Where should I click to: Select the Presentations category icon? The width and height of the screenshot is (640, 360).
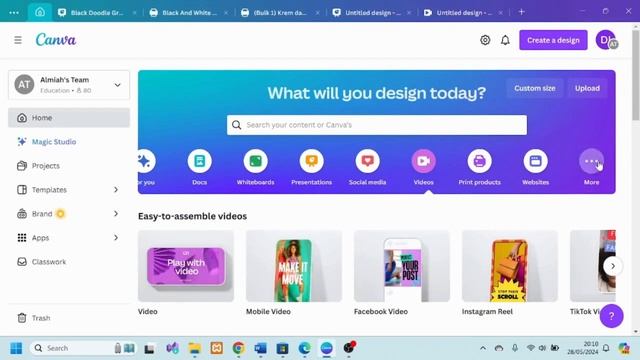tap(311, 161)
